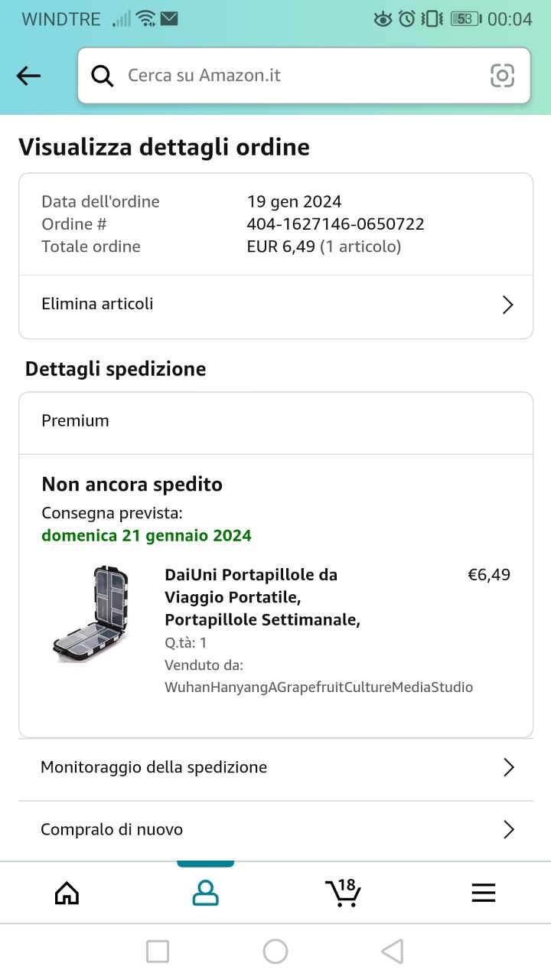Tap the mail notification icon in the status bar

click(x=169, y=18)
